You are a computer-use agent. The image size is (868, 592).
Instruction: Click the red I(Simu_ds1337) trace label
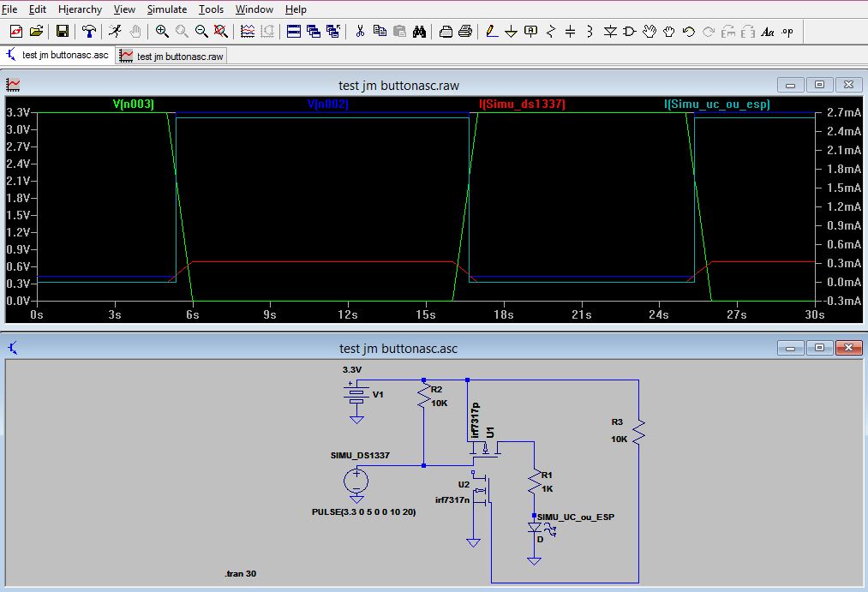522,105
